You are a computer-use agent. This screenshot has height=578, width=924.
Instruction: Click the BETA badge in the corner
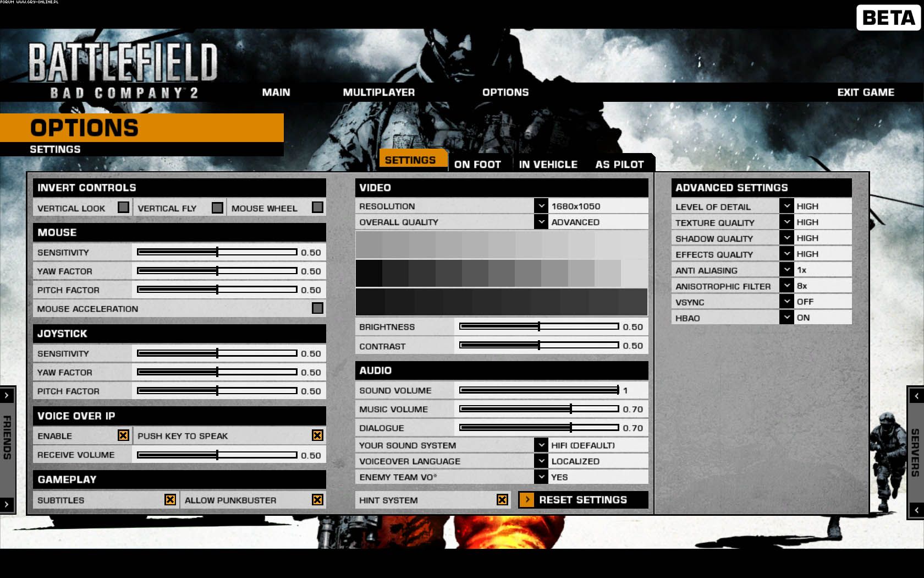click(888, 18)
